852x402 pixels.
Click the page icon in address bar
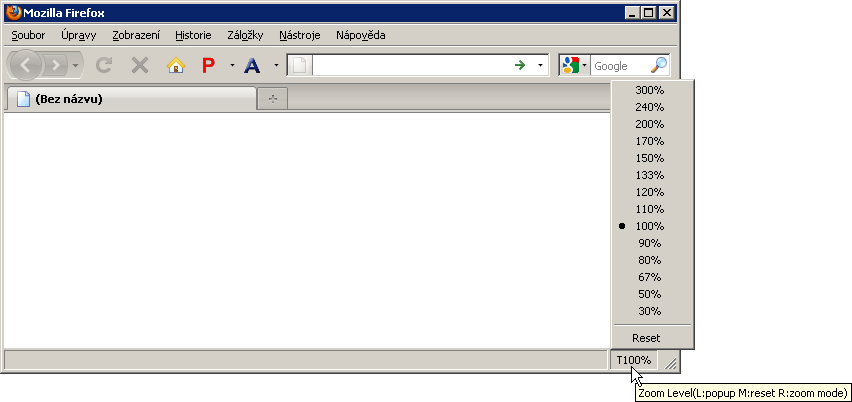click(x=300, y=66)
